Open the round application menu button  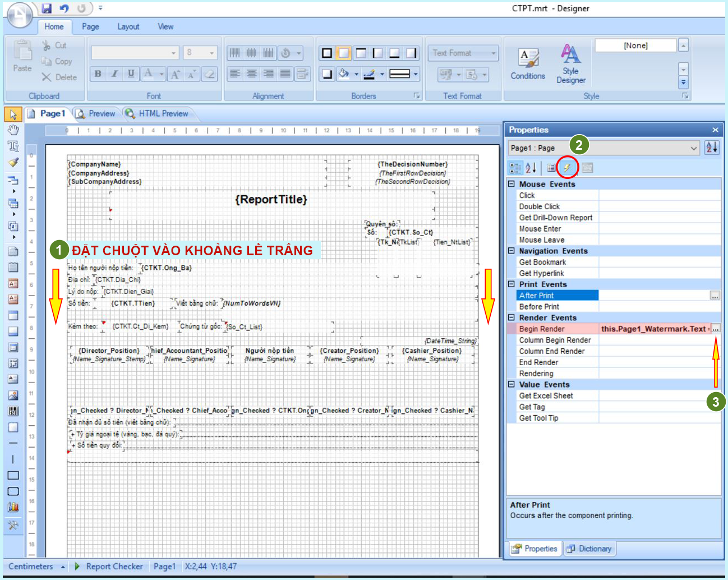20,15
